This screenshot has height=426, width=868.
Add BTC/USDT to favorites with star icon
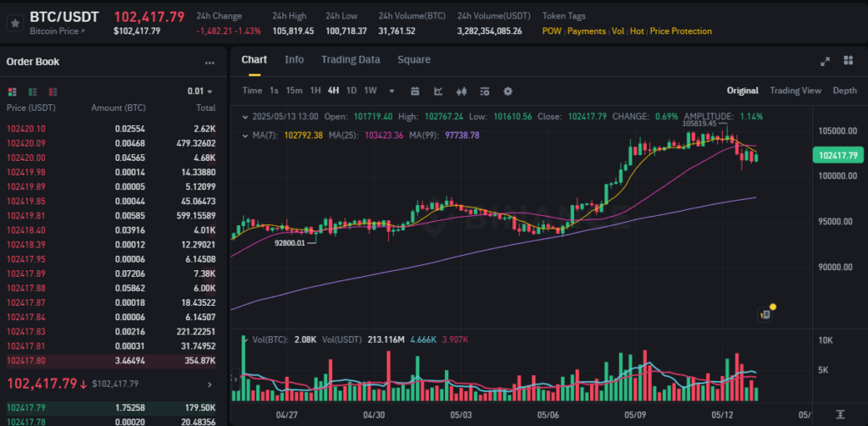point(15,23)
